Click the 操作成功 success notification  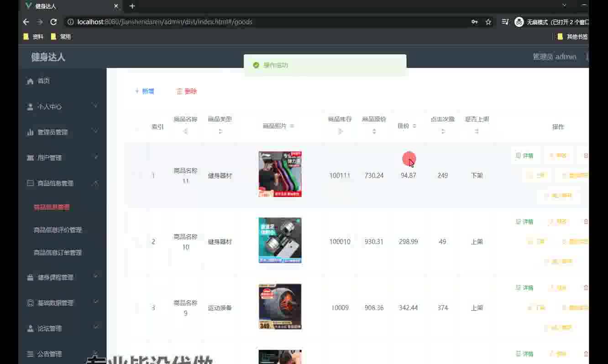point(325,65)
